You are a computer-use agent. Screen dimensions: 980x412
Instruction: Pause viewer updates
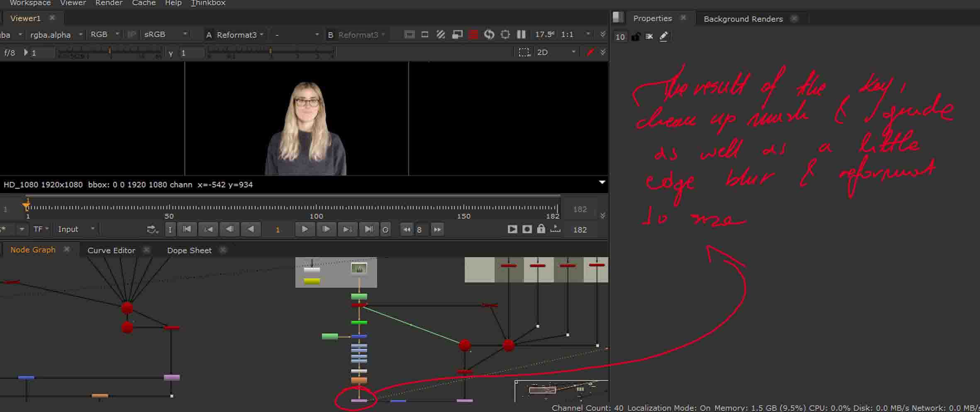click(521, 34)
